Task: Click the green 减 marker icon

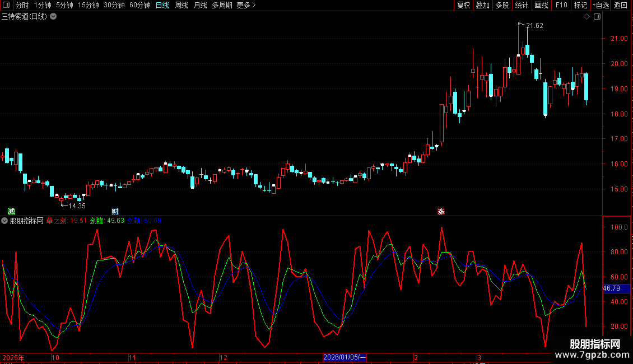Action: (11, 212)
